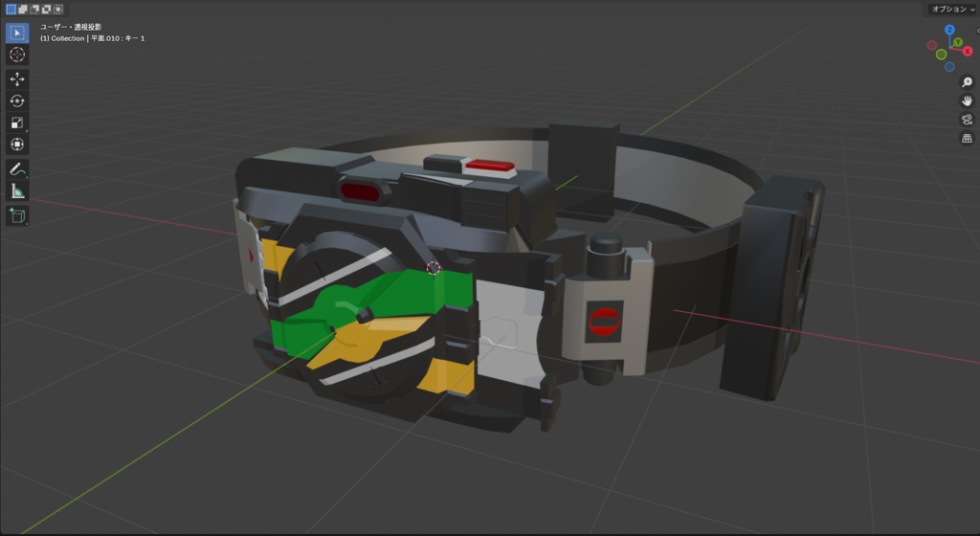The width and height of the screenshot is (980, 536).
Task: Click the negative X axis gizmo circle
Action: [x=932, y=46]
